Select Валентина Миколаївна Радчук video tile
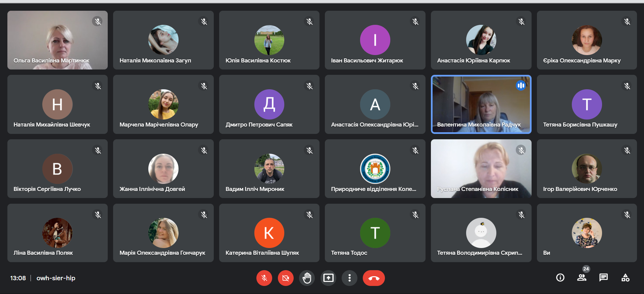This screenshot has height=294, width=644. tap(481, 104)
